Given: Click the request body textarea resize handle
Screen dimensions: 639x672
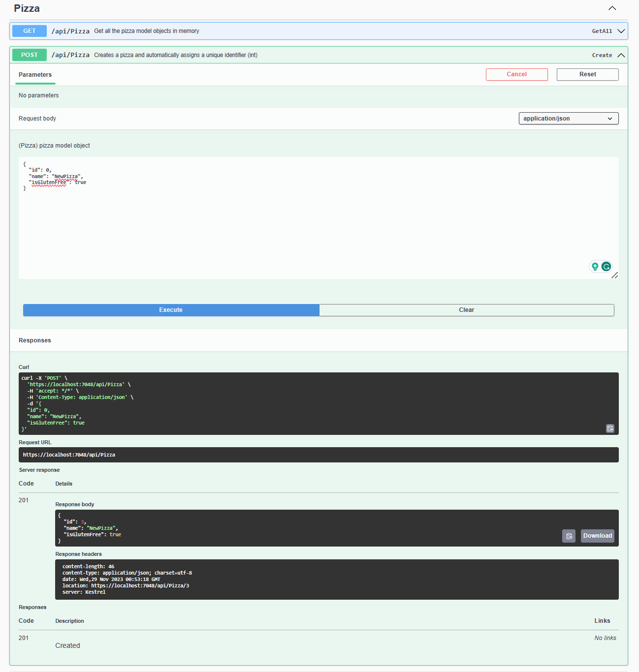Looking at the screenshot, I should [x=615, y=275].
